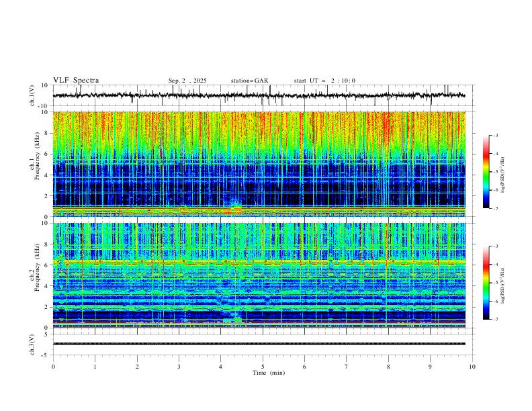
Task: Click time axis tick label "3"
Action: click(x=179, y=367)
